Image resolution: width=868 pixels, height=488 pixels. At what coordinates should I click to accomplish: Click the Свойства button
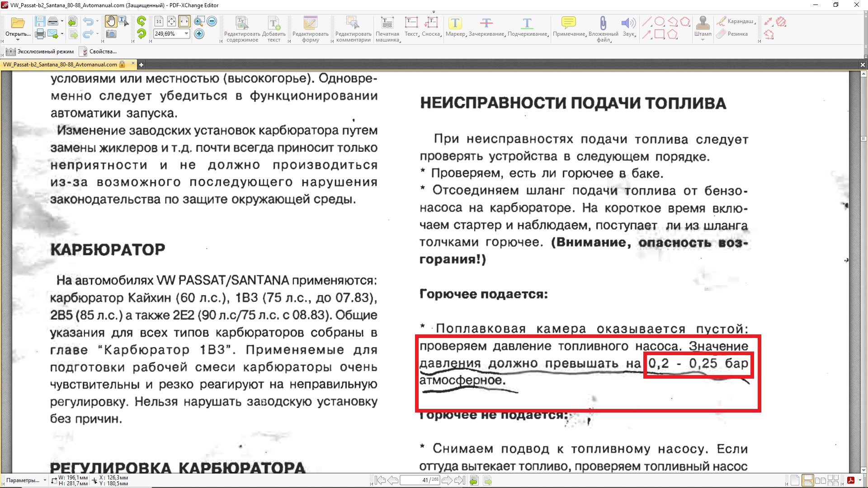(x=98, y=52)
